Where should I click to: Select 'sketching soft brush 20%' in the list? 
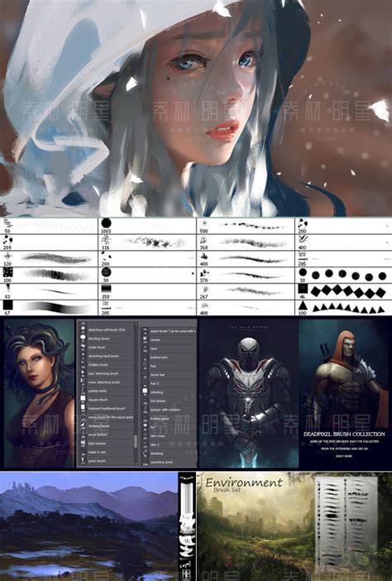(106, 329)
